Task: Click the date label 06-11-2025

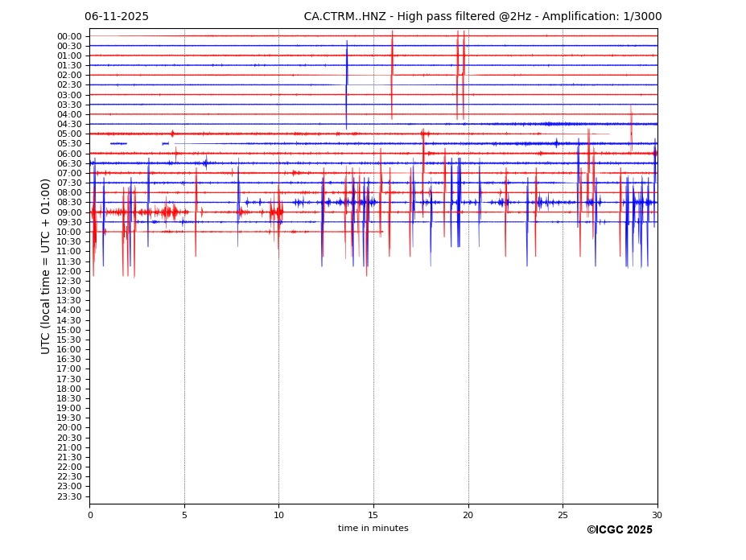Action: (x=117, y=17)
